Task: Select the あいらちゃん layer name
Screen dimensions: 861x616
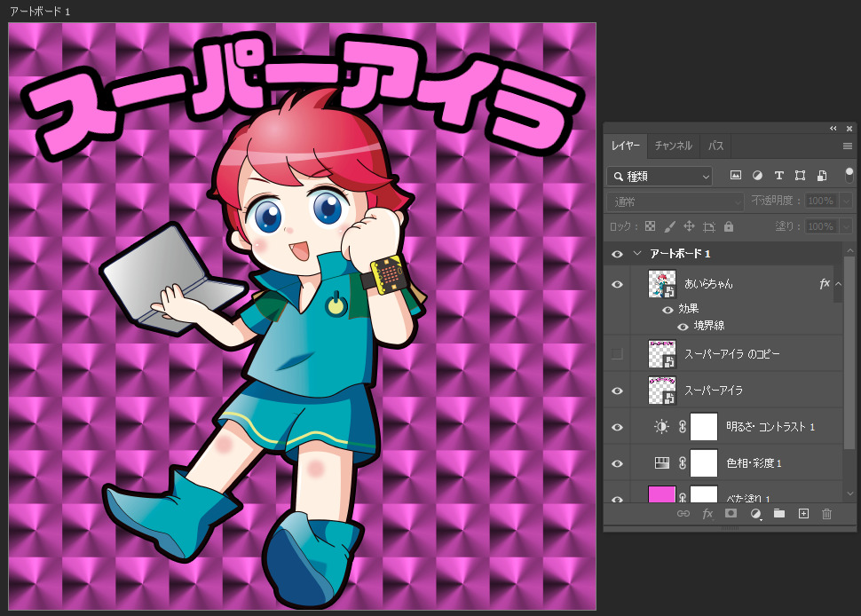Action: click(708, 284)
